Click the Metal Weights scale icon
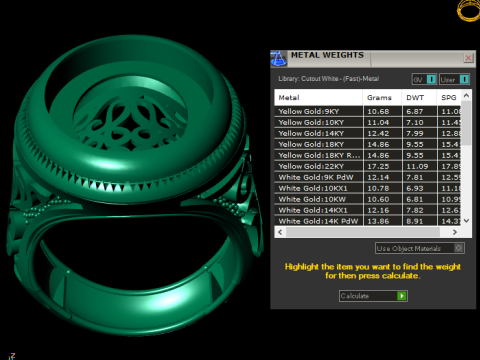The image size is (480, 360). click(278, 59)
